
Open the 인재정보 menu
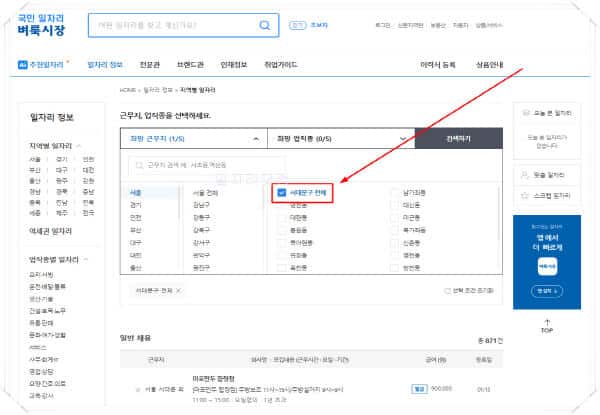[234, 65]
